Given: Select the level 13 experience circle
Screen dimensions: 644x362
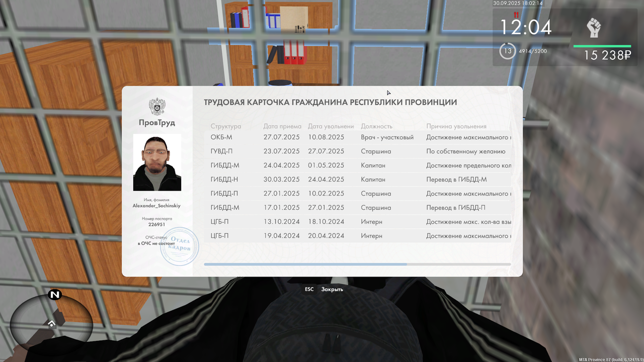Looking at the screenshot, I should coord(508,51).
